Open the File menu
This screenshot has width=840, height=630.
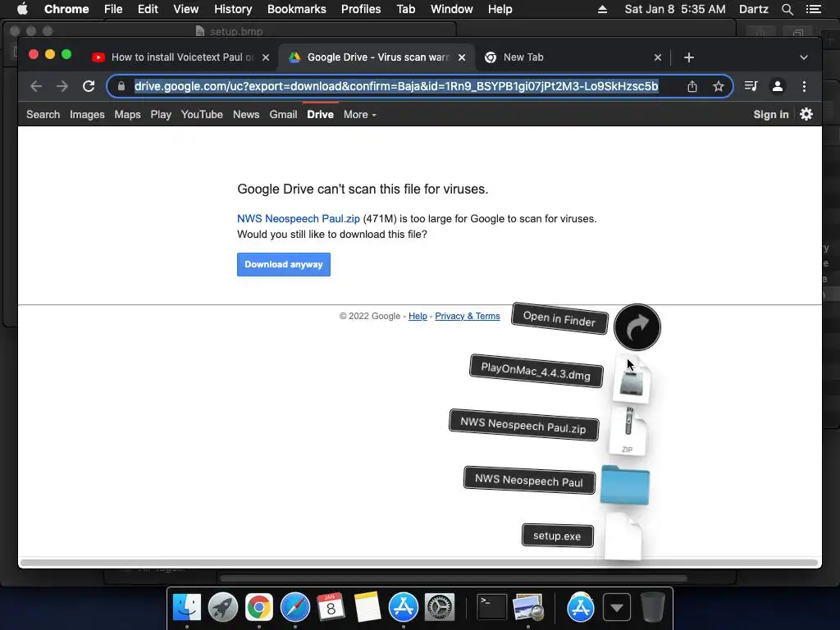pyautogui.click(x=113, y=9)
